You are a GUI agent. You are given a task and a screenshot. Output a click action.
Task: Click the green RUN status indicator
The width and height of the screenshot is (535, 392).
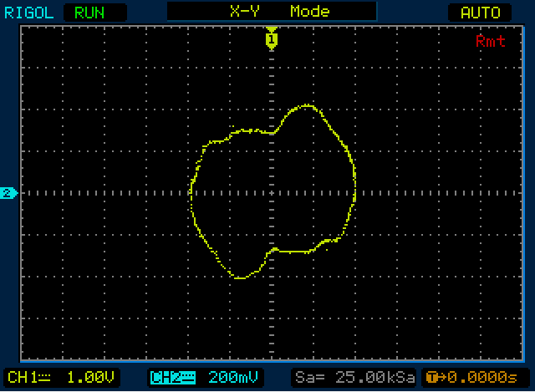[89, 13]
